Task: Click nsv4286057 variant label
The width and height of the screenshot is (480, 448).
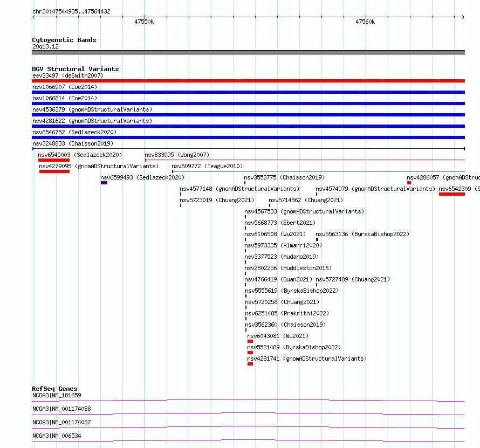Action: [443, 177]
